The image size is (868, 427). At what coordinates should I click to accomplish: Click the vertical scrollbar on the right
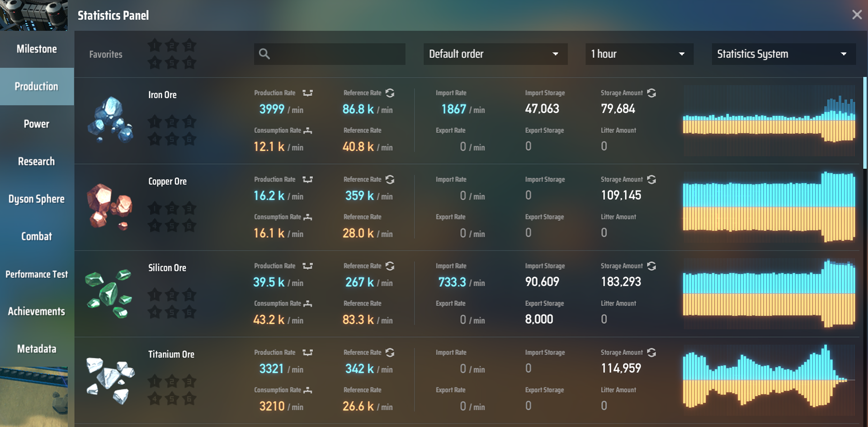[864, 122]
